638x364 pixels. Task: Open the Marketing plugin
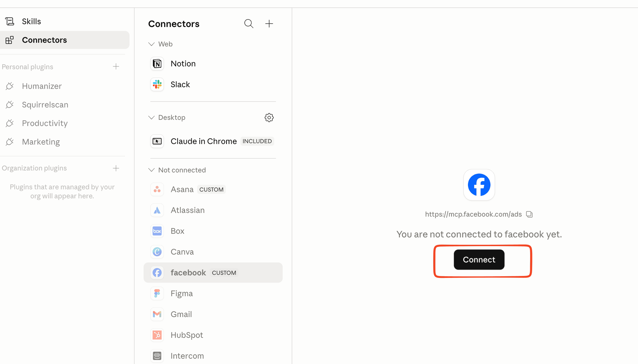[63, 142]
